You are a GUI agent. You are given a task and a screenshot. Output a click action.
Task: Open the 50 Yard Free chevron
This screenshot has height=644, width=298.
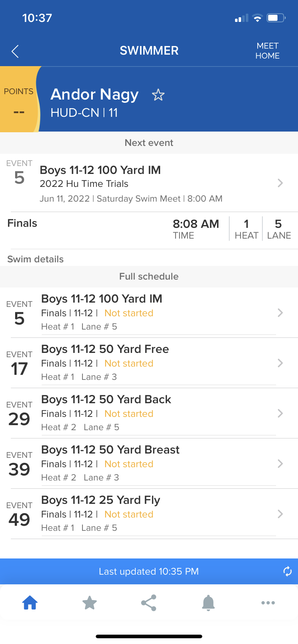(x=280, y=363)
